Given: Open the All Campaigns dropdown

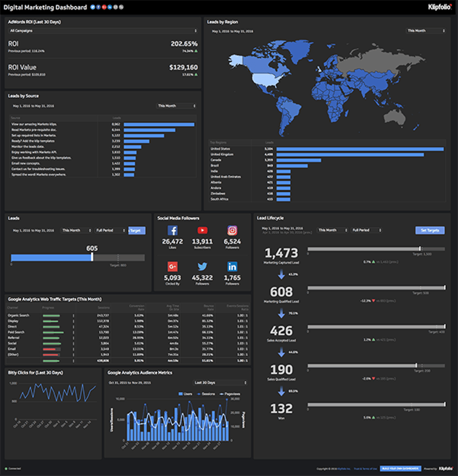Looking at the screenshot, I should pyautogui.click(x=103, y=31).
